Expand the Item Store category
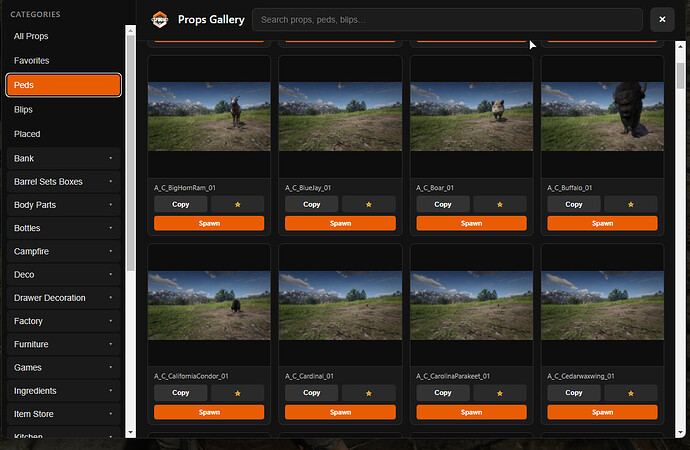The height and width of the screenshot is (450, 690). point(63,414)
